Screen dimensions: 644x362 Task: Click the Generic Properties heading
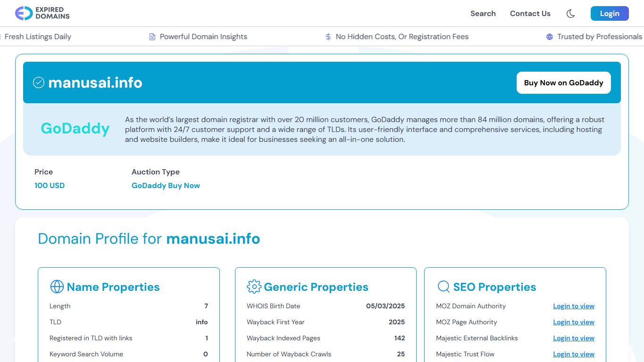[x=316, y=287]
